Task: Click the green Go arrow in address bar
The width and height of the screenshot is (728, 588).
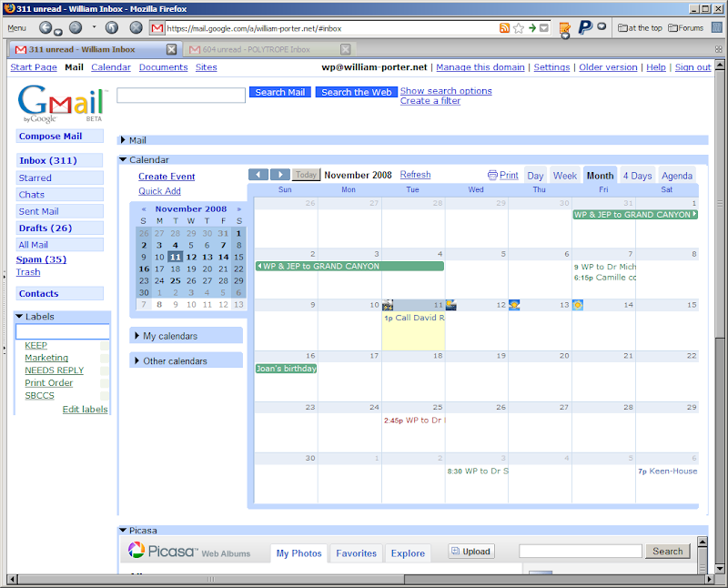Action: click(532, 28)
